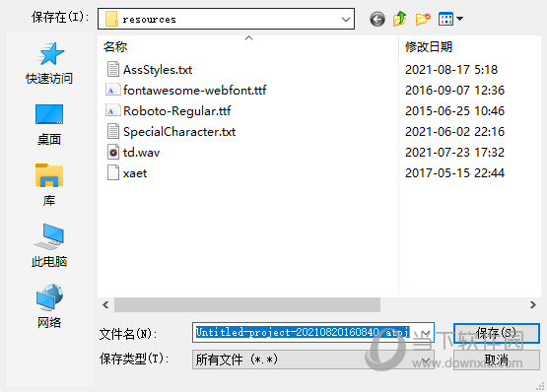
Task: Click the Cancel (取消) button
Action: click(x=497, y=359)
